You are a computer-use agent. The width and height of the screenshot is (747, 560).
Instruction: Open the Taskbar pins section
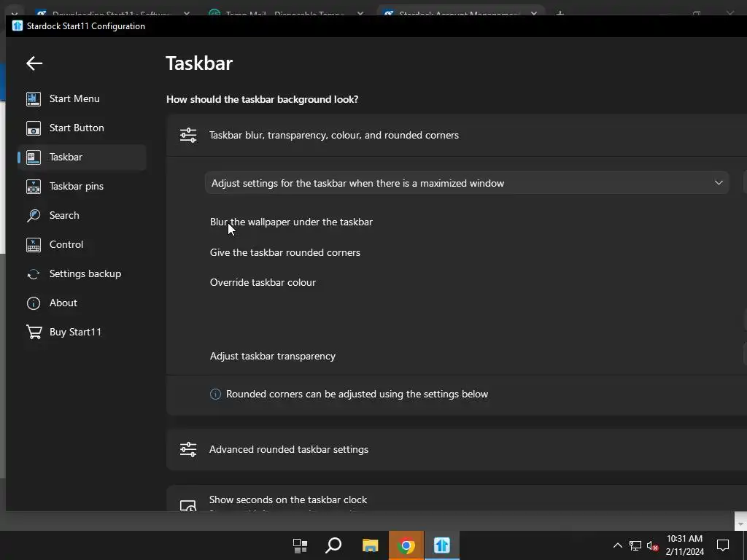pos(82,186)
